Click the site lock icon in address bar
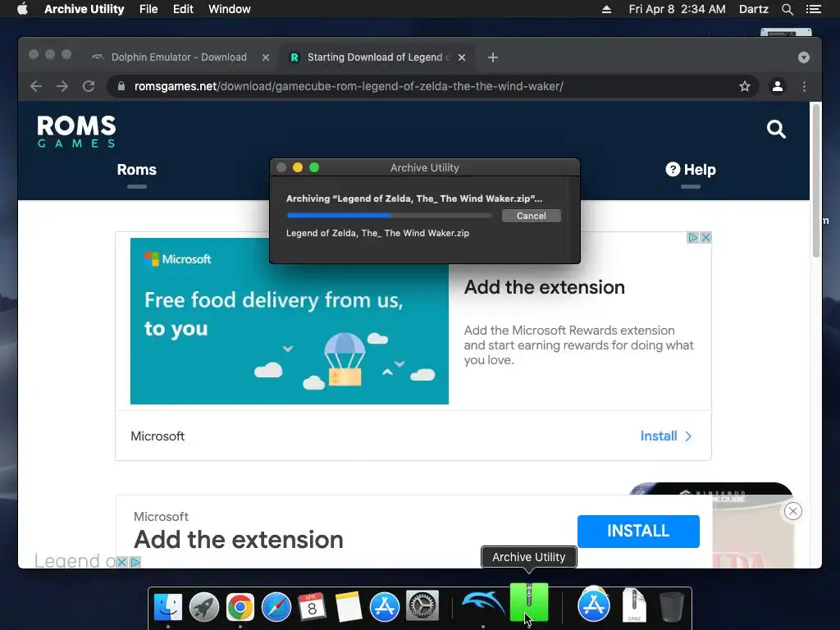The height and width of the screenshot is (630, 840). tap(121, 86)
